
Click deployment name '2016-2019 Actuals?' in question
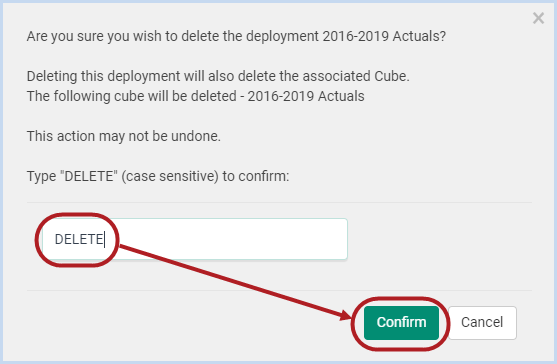(x=384, y=36)
